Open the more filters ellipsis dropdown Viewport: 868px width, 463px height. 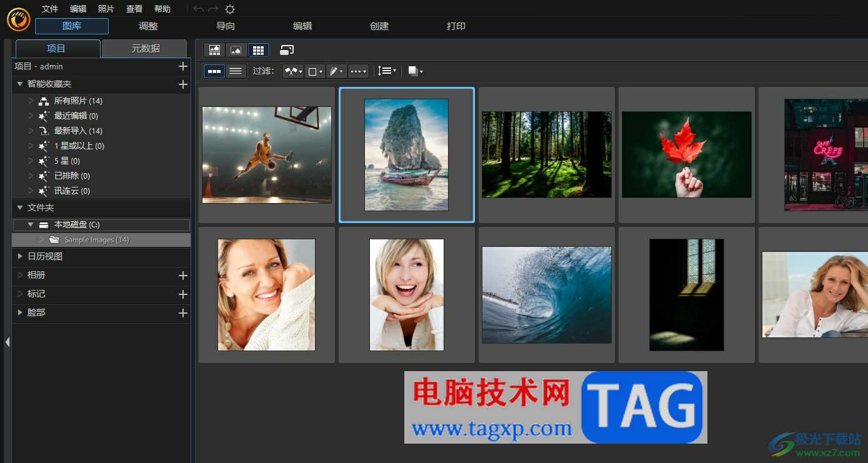[358, 71]
